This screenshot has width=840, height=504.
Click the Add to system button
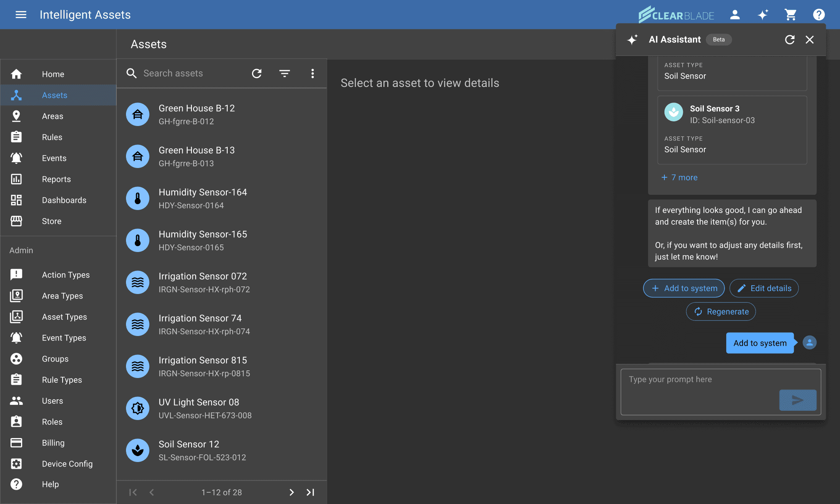point(683,288)
